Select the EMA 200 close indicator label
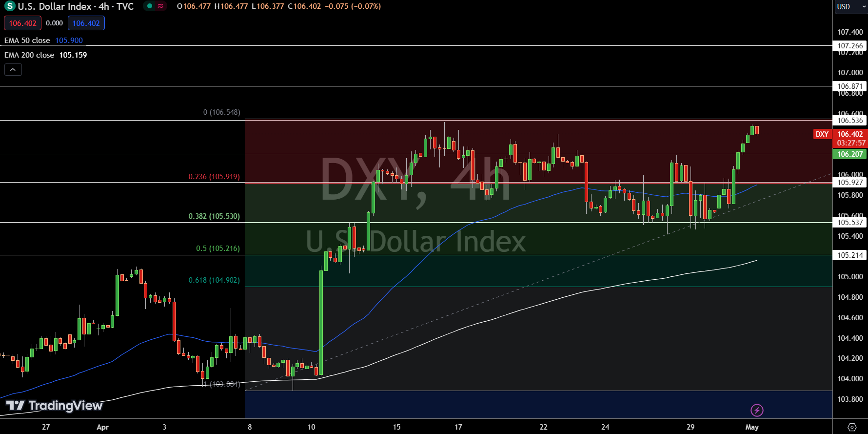Viewport: 868px width, 434px height. pos(29,55)
